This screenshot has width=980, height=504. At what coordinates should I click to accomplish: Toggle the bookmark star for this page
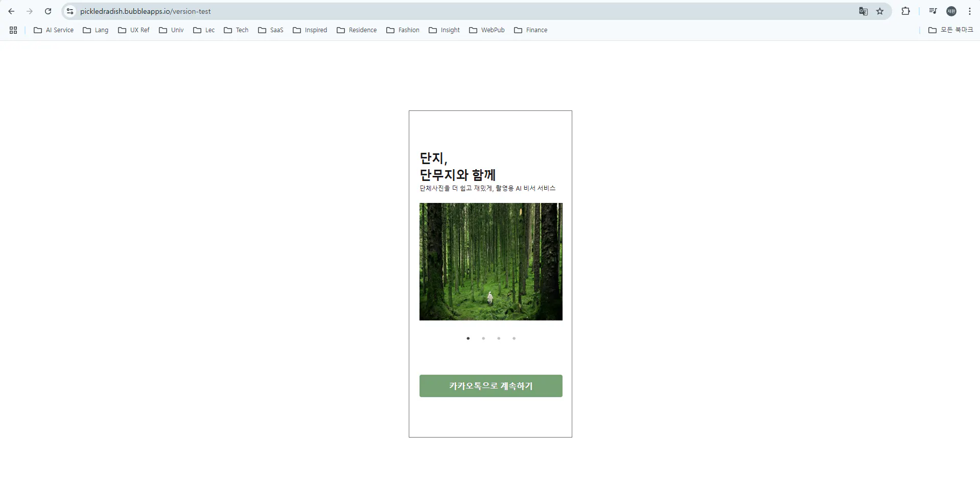(880, 11)
